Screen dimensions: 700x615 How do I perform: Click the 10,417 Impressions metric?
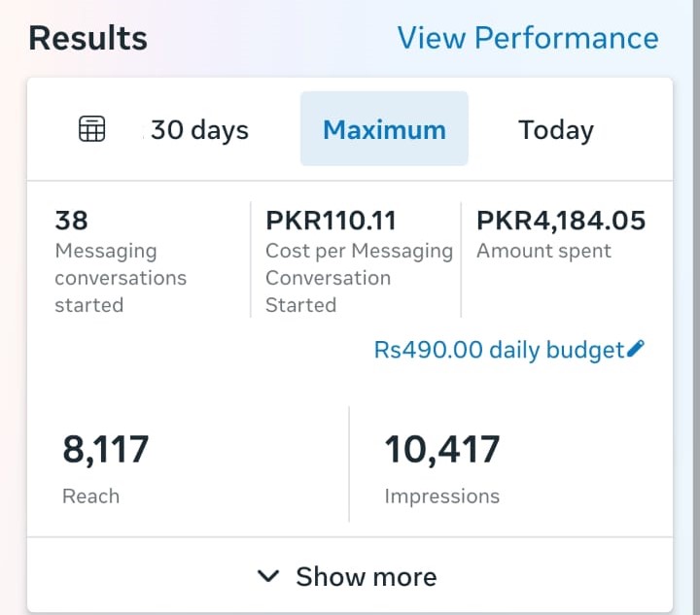point(442,450)
